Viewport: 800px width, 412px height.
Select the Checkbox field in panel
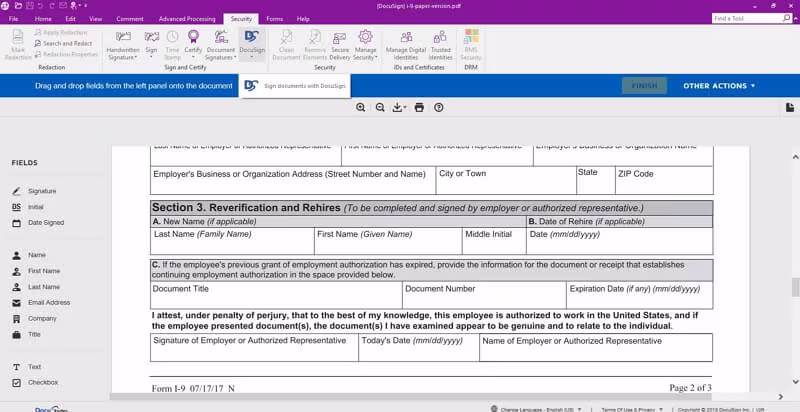tap(36, 382)
